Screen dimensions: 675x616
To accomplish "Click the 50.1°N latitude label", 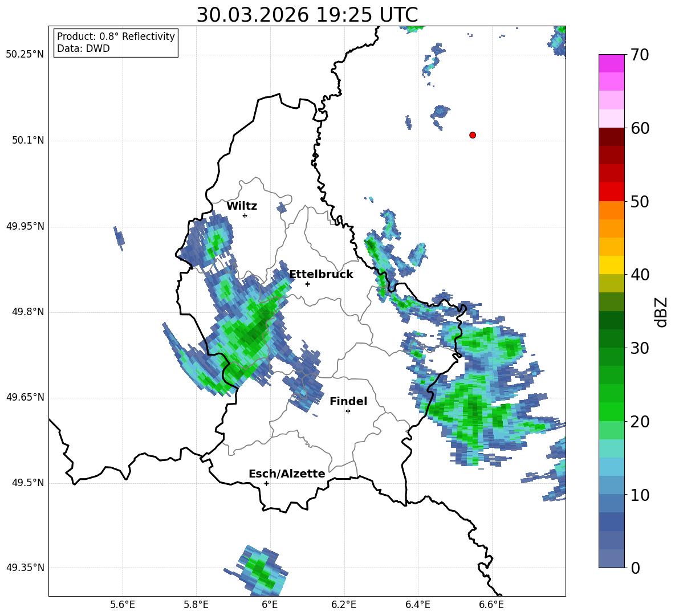I will [28, 140].
